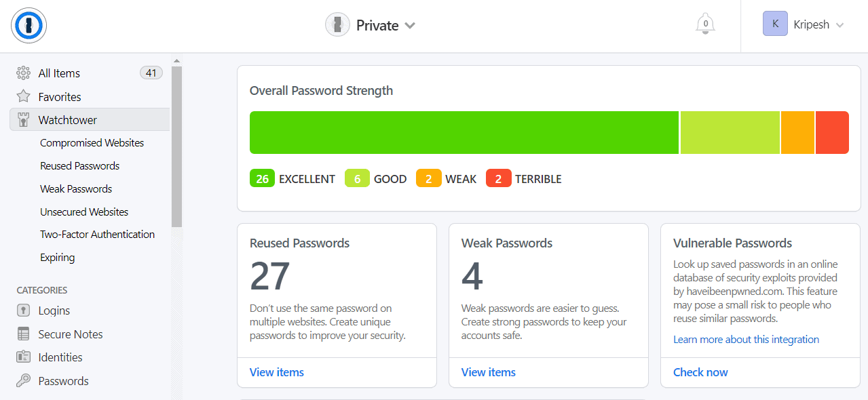Click the Watchtower tower icon
The image size is (868, 400).
[x=24, y=120]
